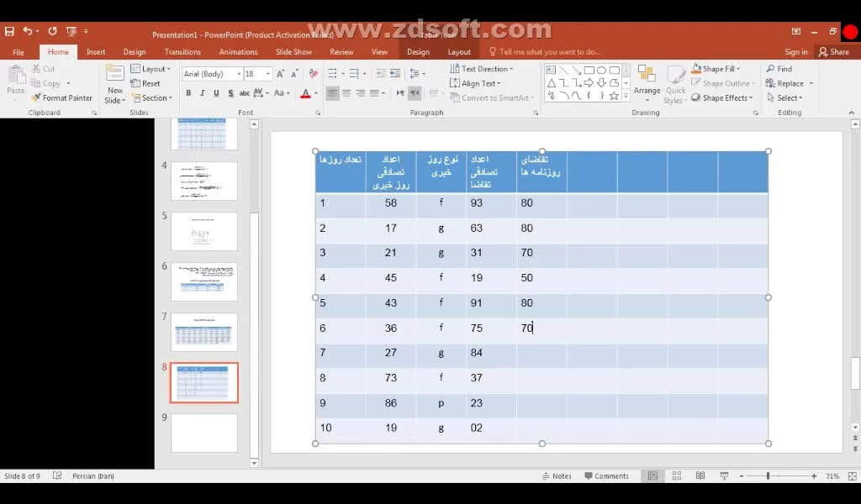Toggle Underline formatting
The height and width of the screenshot is (504, 861).
point(216,93)
